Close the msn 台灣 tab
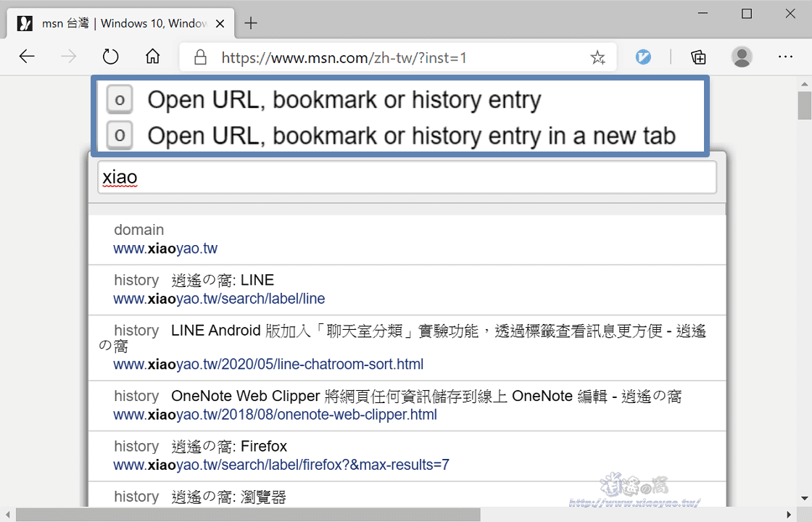The width and height of the screenshot is (812, 522). point(220,23)
